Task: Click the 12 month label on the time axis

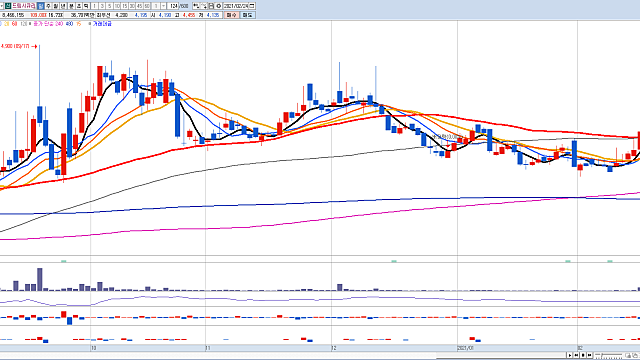Action: (x=334, y=348)
